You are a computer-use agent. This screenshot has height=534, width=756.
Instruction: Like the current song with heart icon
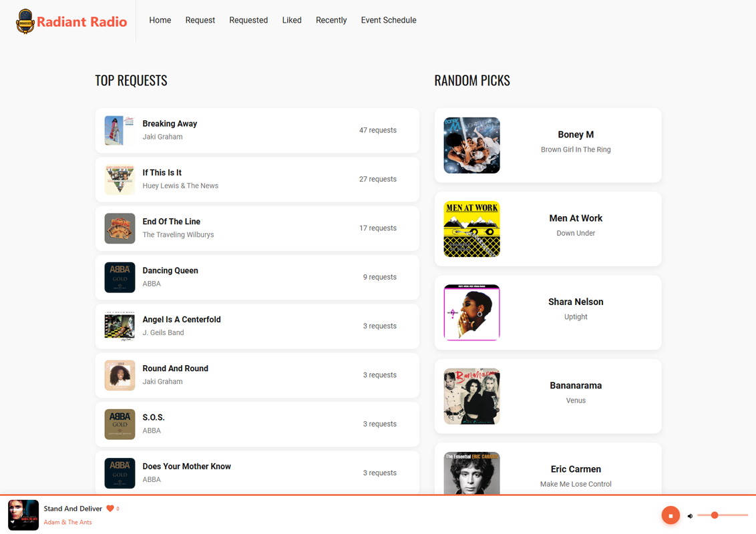tap(110, 509)
